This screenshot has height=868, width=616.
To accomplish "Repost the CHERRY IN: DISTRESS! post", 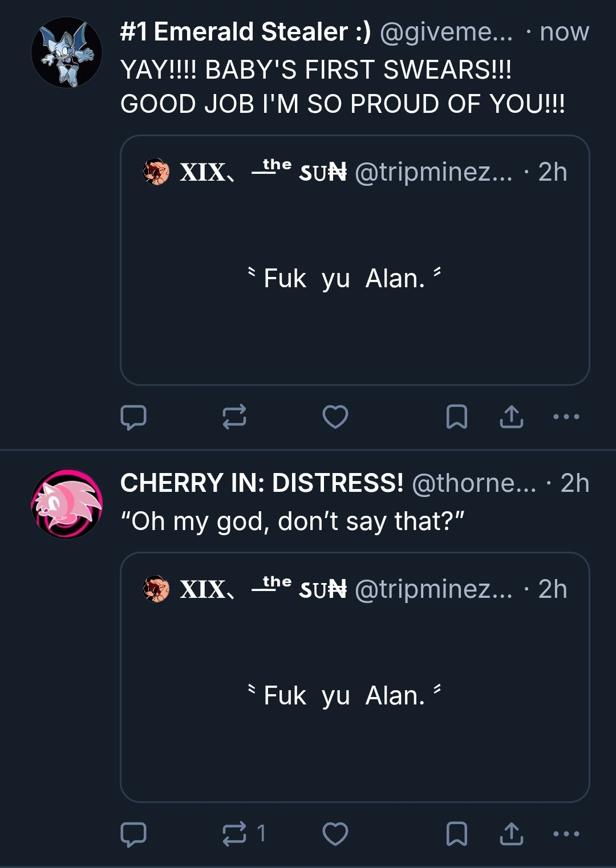I will (x=234, y=834).
